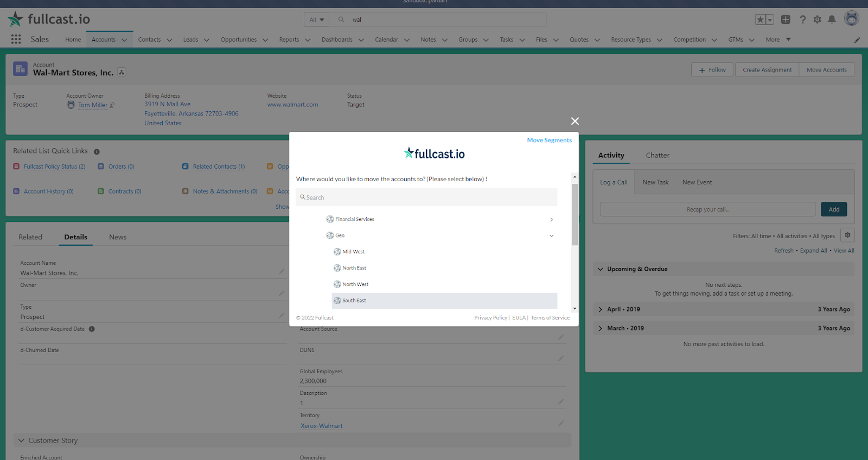Click the edit navigation pencil icon

[x=857, y=40]
